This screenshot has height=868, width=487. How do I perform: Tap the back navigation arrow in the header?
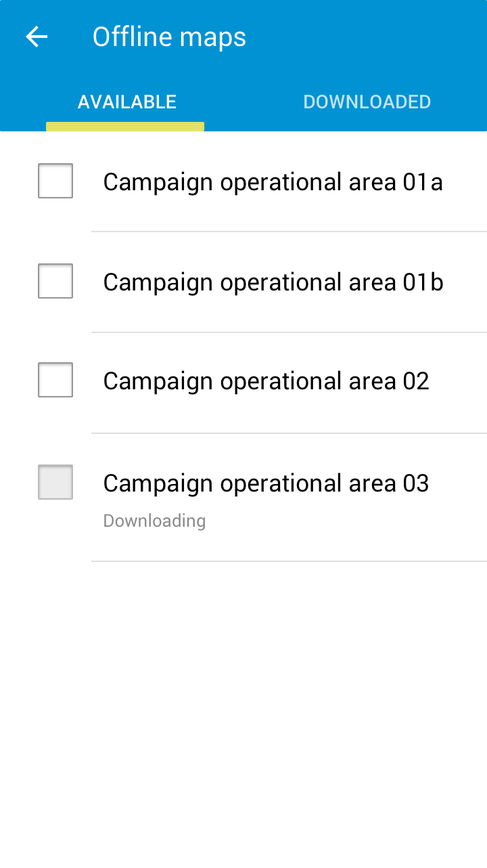[35, 37]
